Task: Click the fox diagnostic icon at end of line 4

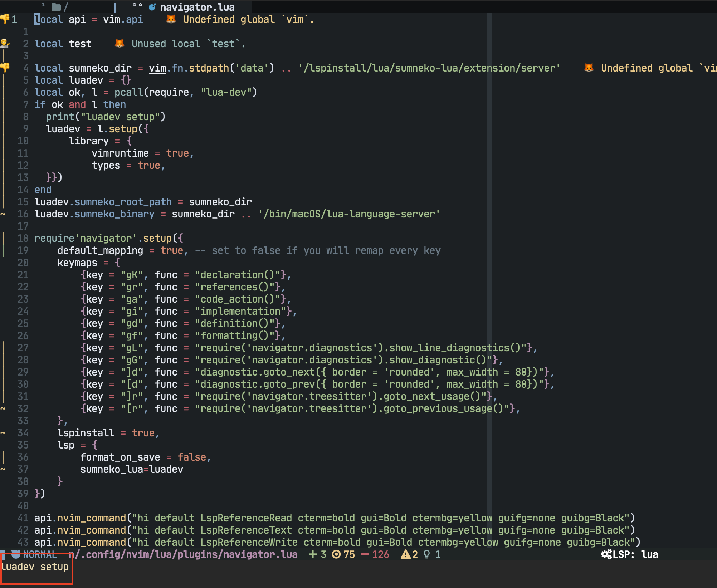Action: [x=589, y=68]
